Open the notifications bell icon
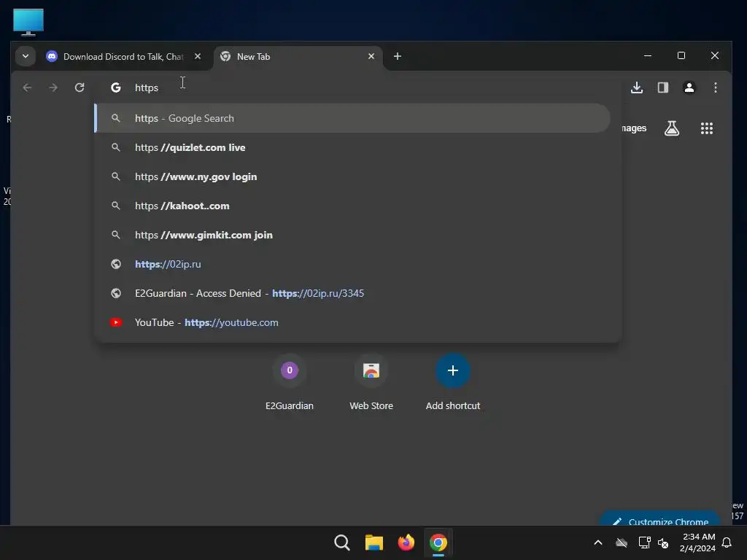 [727, 542]
